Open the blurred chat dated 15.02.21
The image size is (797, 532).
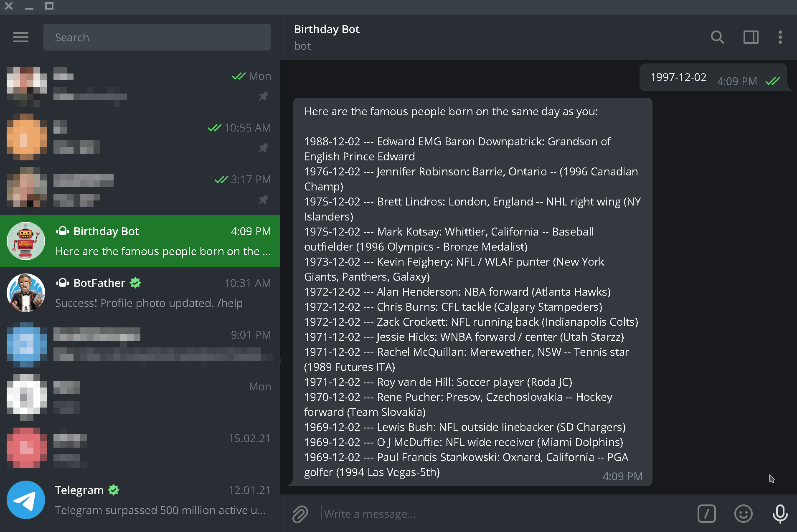[x=140, y=448]
